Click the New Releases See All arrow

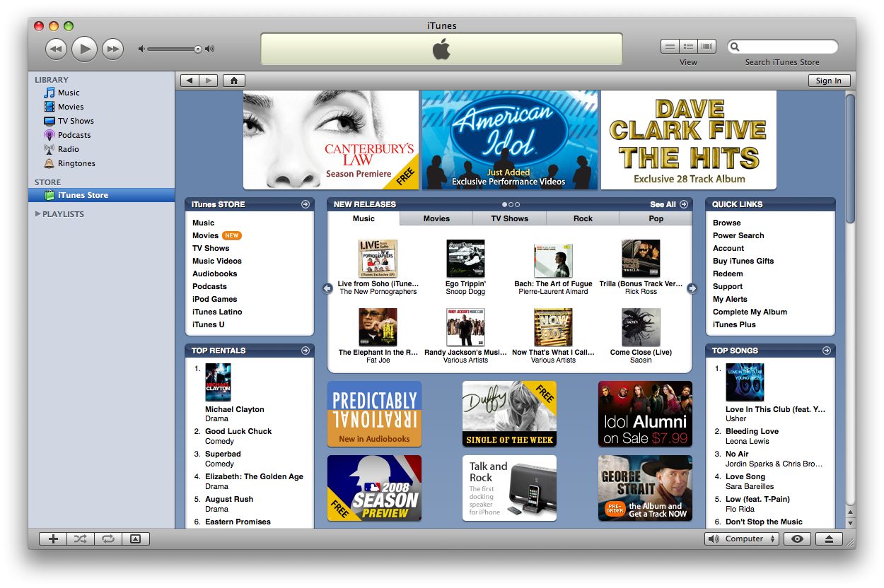pos(683,204)
